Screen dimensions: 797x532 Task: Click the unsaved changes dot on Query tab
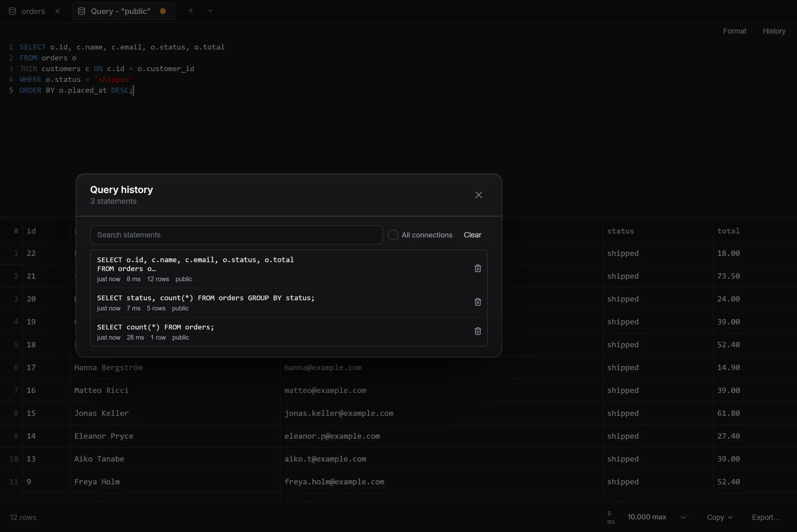[x=163, y=11]
